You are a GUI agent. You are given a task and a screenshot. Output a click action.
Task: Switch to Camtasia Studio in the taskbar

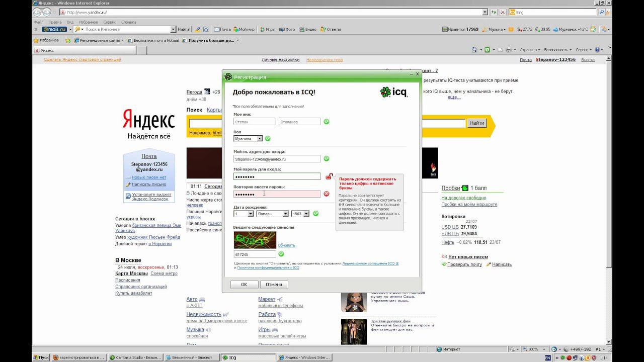(135, 357)
